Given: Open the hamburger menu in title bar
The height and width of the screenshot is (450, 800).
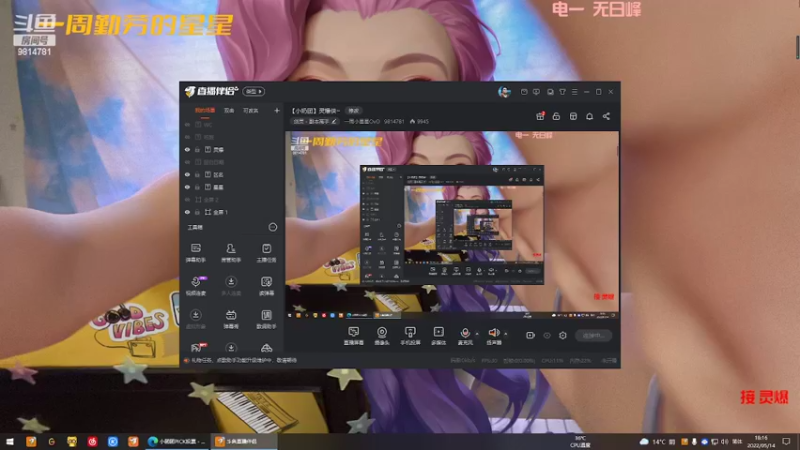Looking at the screenshot, I should tap(574, 92).
